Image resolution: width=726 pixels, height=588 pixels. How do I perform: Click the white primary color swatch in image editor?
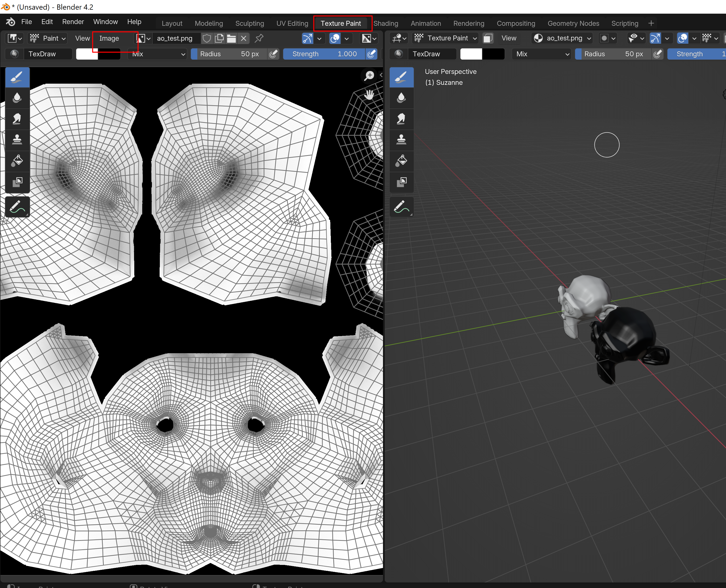point(87,54)
